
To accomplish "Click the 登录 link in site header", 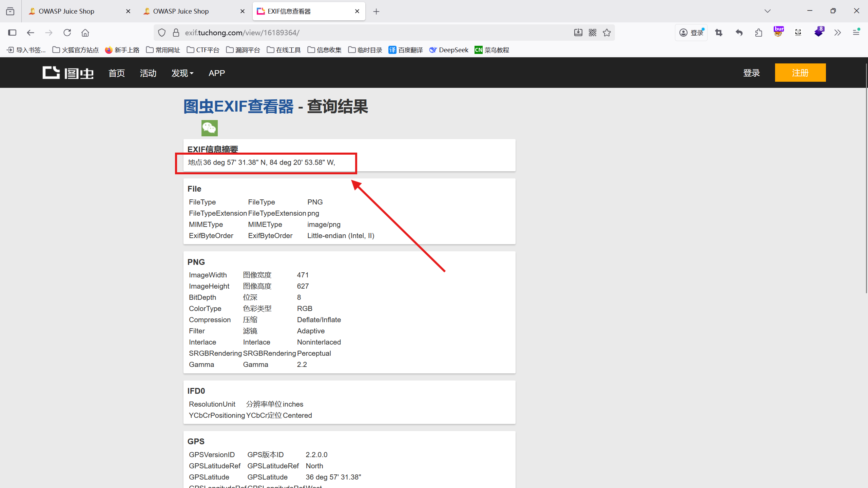I will 751,73.
